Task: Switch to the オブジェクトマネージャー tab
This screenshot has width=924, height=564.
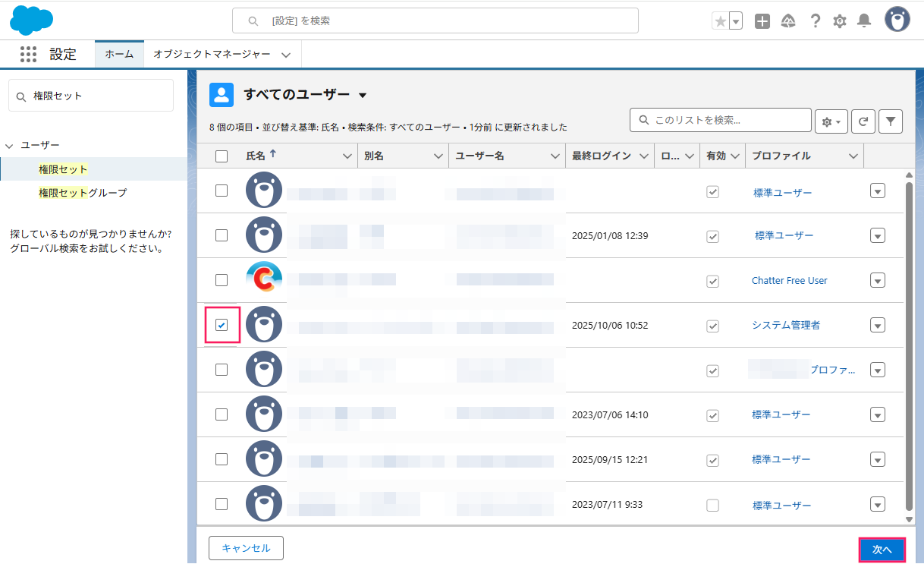Action: point(212,54)
